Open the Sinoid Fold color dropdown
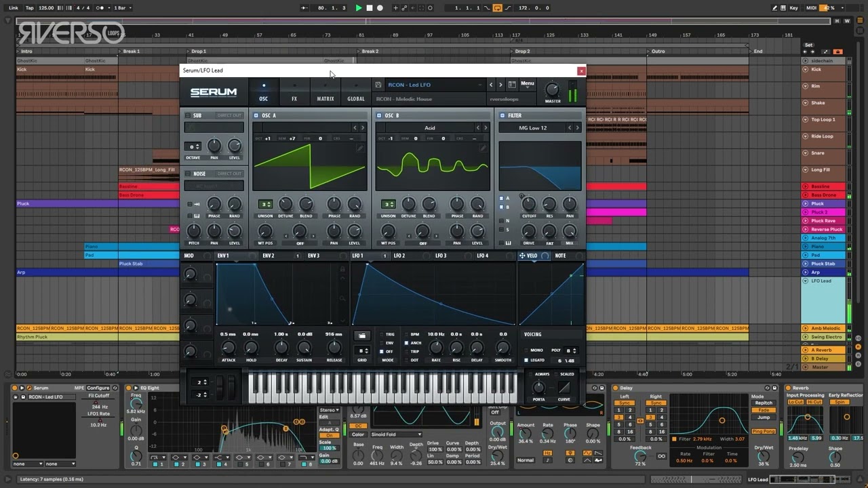The width and height of the screenshot is (868, 488). 396,434
